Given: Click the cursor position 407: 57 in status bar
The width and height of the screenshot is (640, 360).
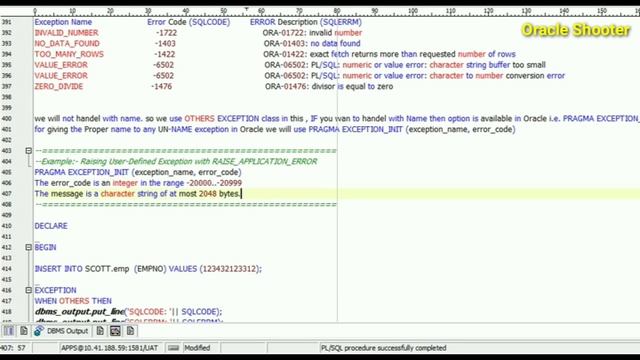Looking at the screenshot, I should click(13, 348).
